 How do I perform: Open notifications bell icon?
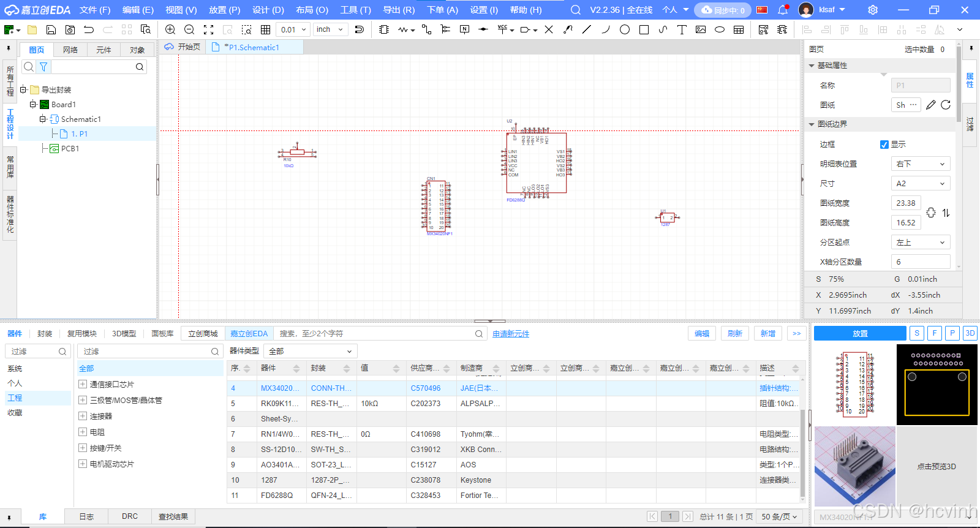pos(783,10)
